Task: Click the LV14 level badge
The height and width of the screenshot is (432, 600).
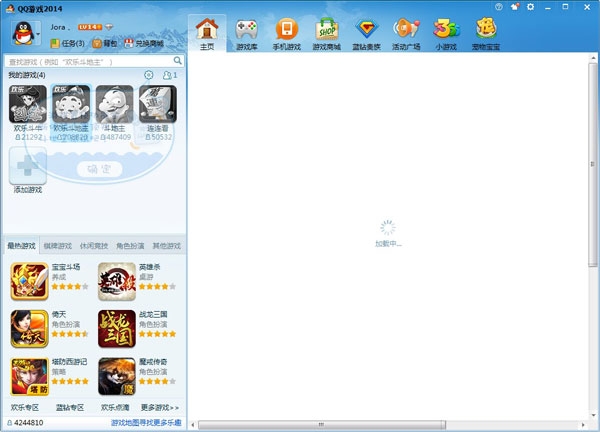Action: [x=90, y=27]
